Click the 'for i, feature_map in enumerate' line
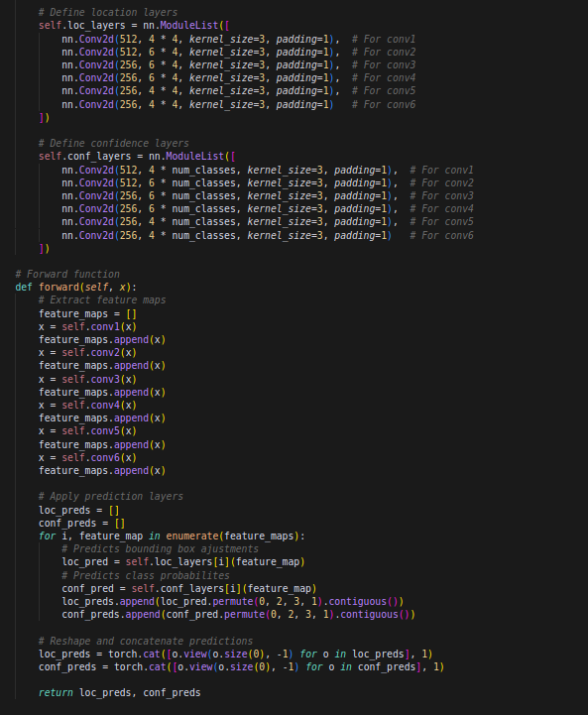The height and width of the screenshot is (715, 588). point(172,536)
